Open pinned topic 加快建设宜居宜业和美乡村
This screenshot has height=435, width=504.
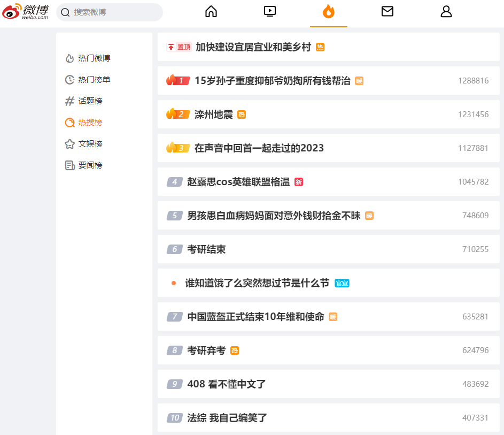click(253, 47)
